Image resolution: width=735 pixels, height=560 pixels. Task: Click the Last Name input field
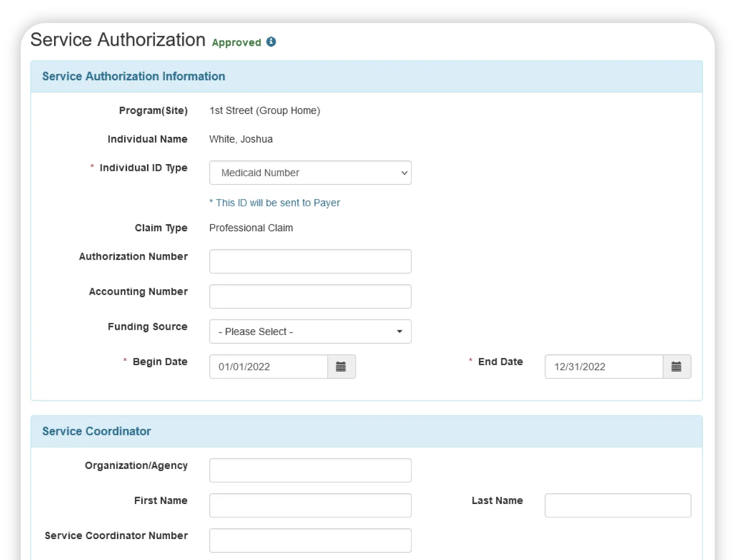[618, 505]
